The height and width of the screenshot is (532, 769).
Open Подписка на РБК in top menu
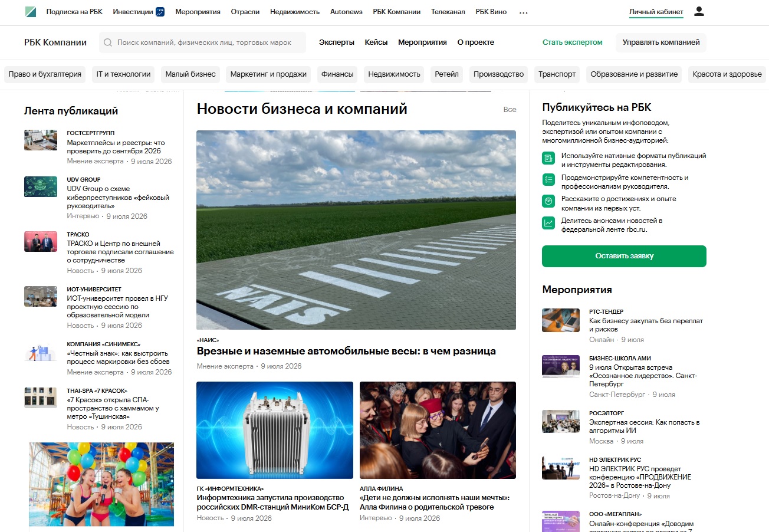pyautogui.click(x=74, y=12)
